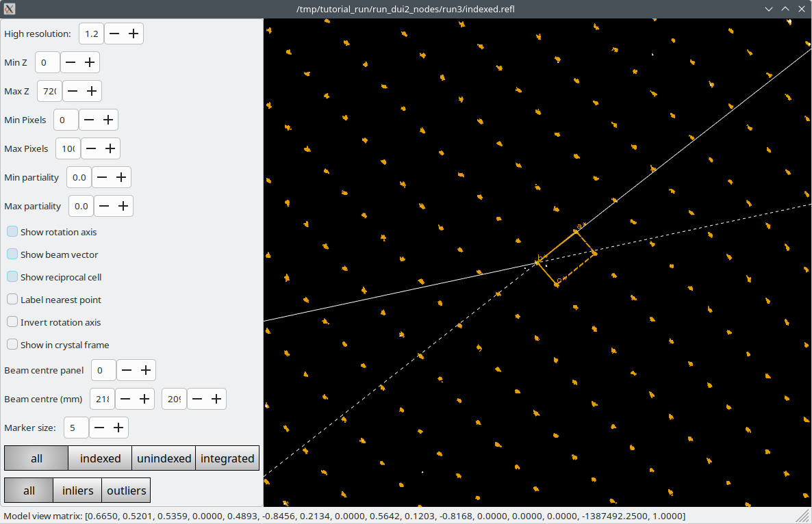
Task: Click the c* reciprocal cell axis label
Action: [561, 280]
